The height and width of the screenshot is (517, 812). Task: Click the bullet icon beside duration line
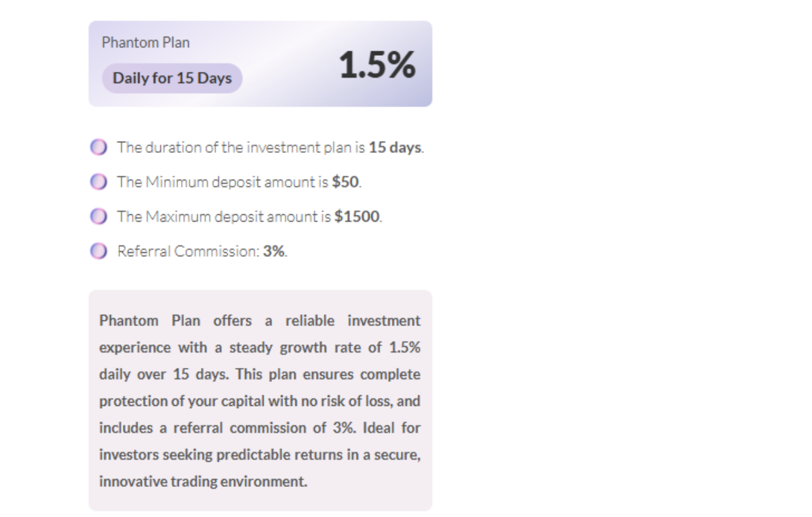(98, 147)
